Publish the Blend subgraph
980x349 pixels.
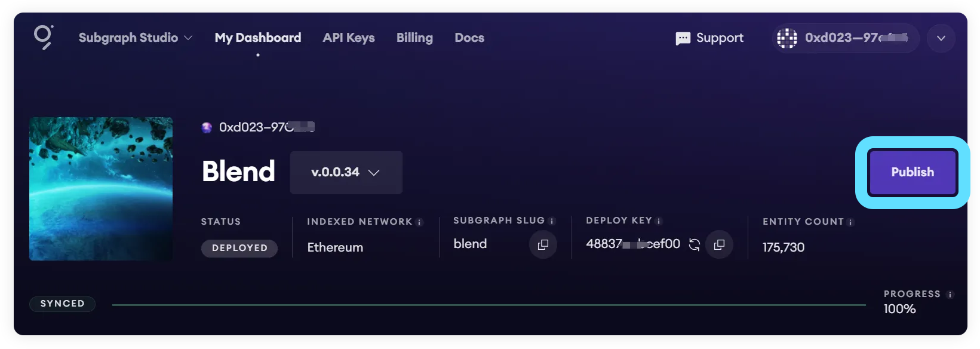click(912, 172)
